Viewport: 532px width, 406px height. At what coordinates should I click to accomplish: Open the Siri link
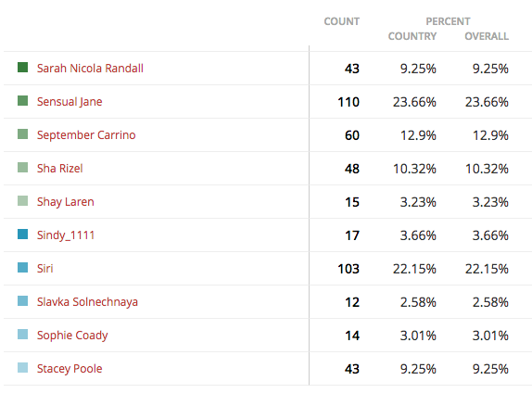point(45,269)
